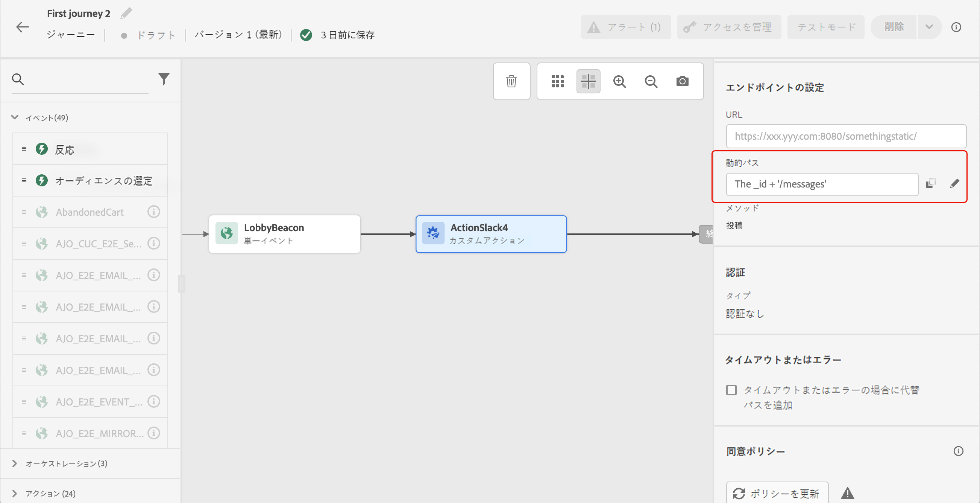The width and height of the screenshot is (980, 503).
Task: Click the camera screenshot icon
Action: tap(682, 81)
